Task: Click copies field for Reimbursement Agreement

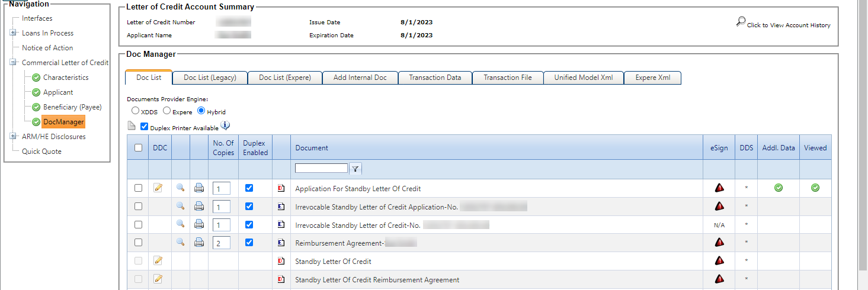Action: point(222,243)
